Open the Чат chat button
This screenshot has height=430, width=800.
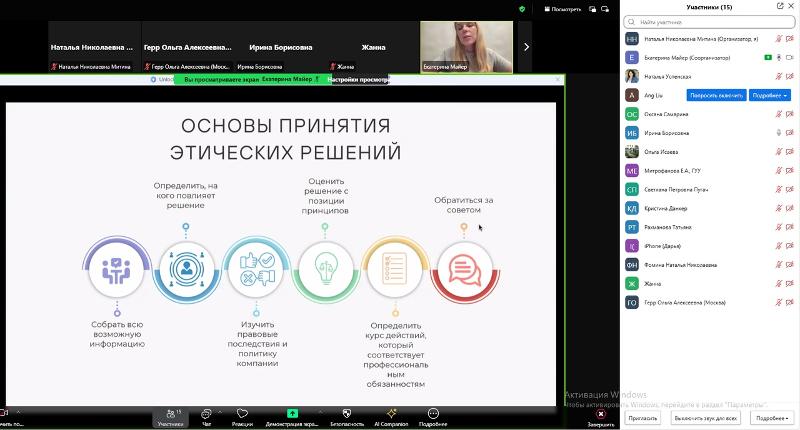point(206,415)
